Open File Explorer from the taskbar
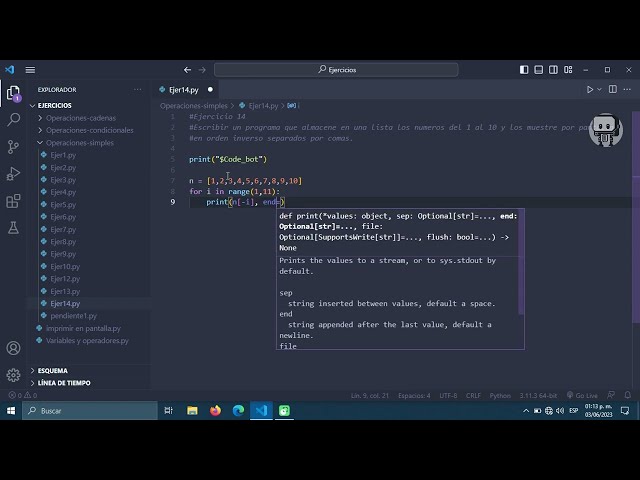The image size is (640, 480). coord(192,411)
